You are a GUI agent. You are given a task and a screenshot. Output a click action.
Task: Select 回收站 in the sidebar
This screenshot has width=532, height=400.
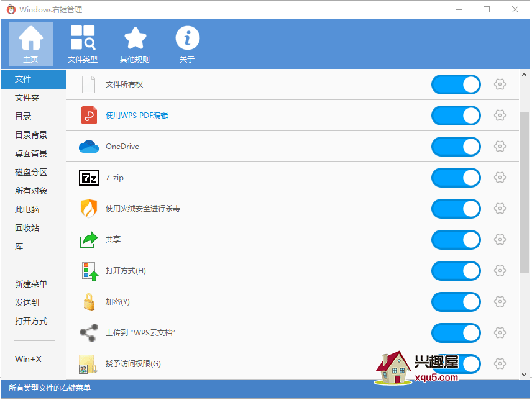pos(27,228)
